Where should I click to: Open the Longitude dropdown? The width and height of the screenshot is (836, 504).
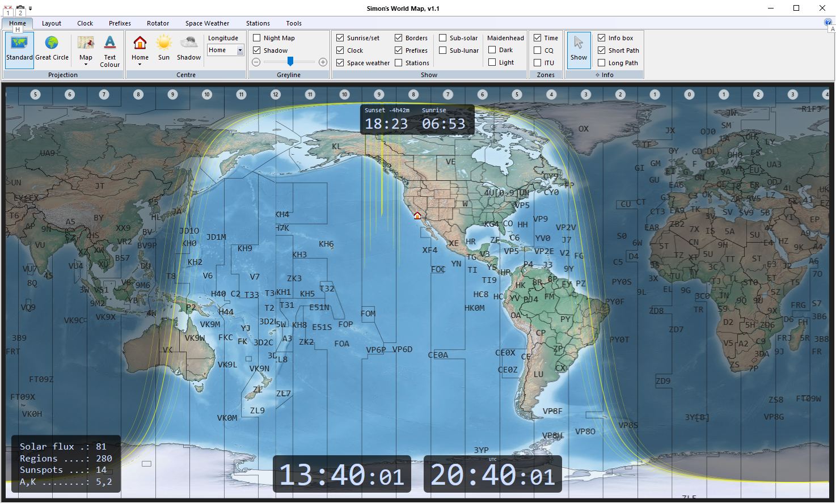240,50
